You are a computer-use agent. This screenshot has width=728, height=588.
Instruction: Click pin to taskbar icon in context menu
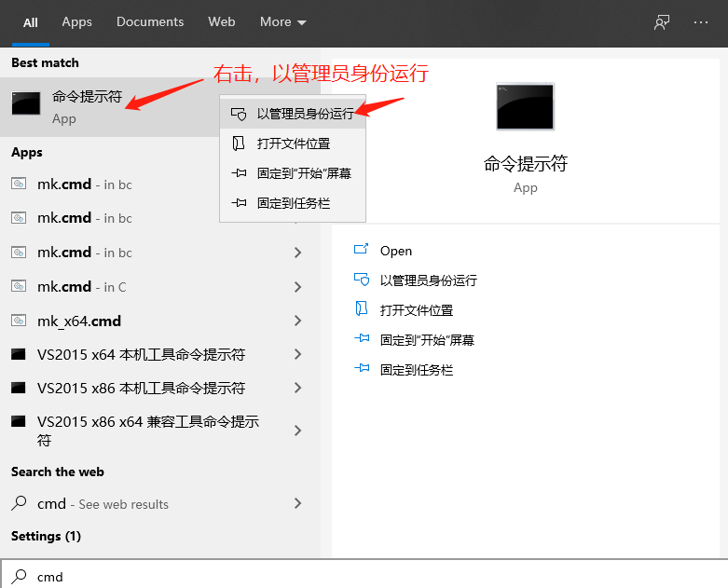pos(239,203)
